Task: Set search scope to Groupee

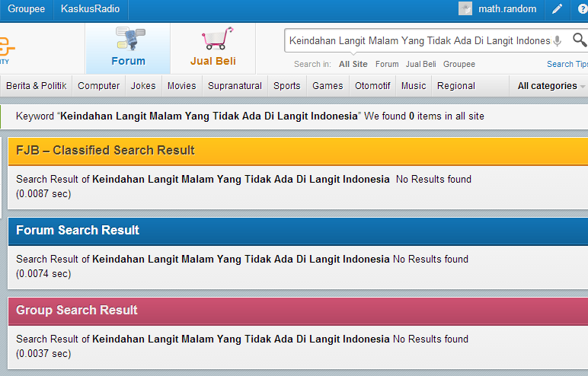Action: [x=459, y=64]
